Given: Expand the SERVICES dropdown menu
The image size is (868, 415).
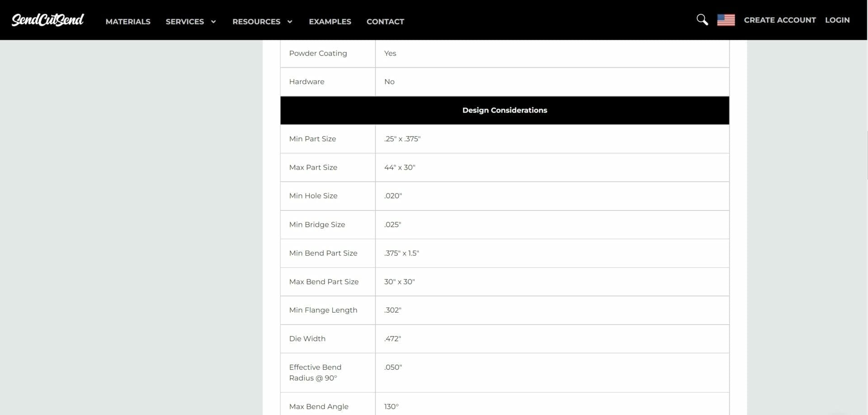Looking at the screenshot, I should (184, 21).
